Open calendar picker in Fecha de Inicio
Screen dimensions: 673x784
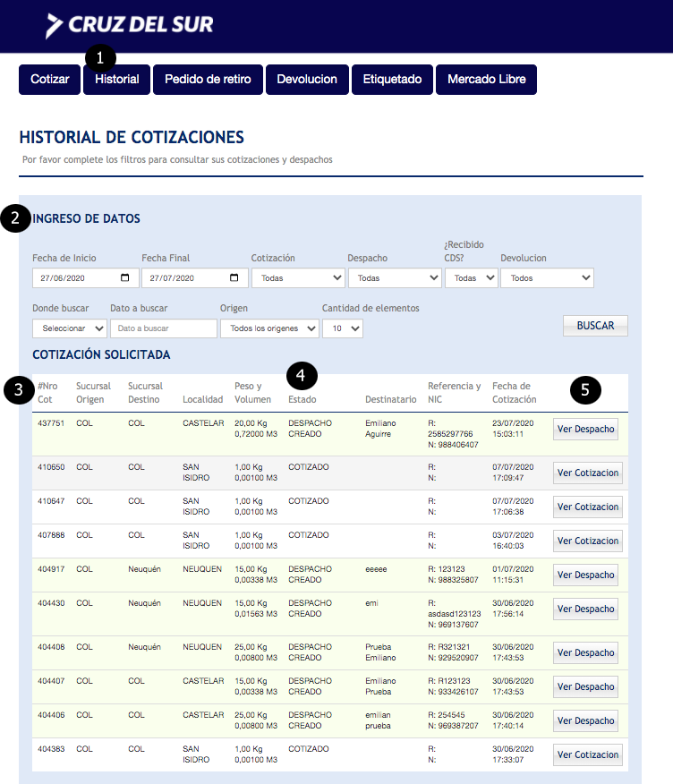124,277
